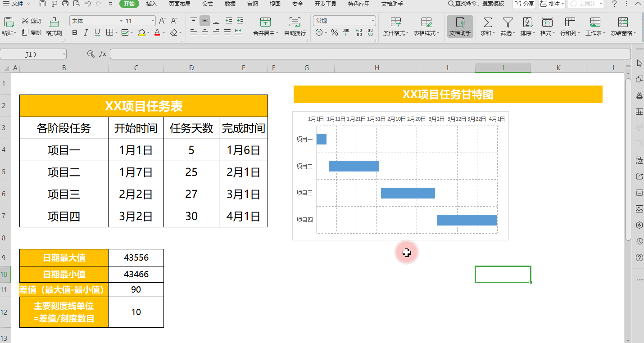Image resolution: width=644 pixels, height=343 pixels.
Task: Open the image tool in the right sidebar
Action: coord(639,209)
